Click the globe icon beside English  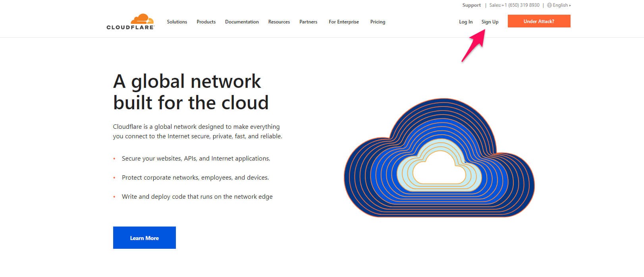point(550,5)
